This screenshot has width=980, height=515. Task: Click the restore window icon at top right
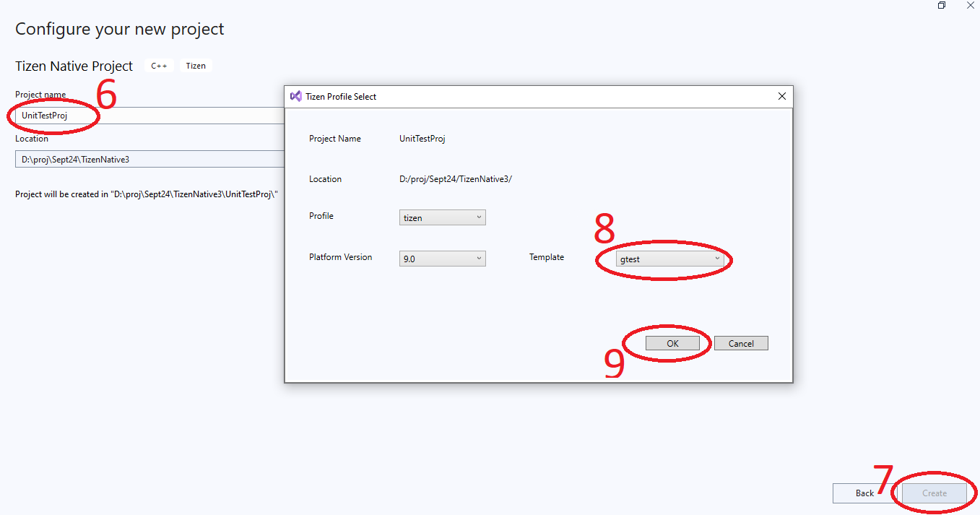tap(942, 6)
